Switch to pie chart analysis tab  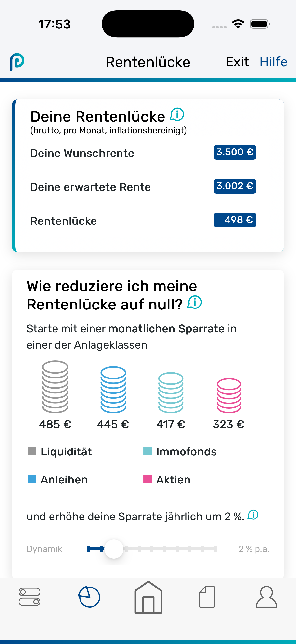click(x=89, y=597)
